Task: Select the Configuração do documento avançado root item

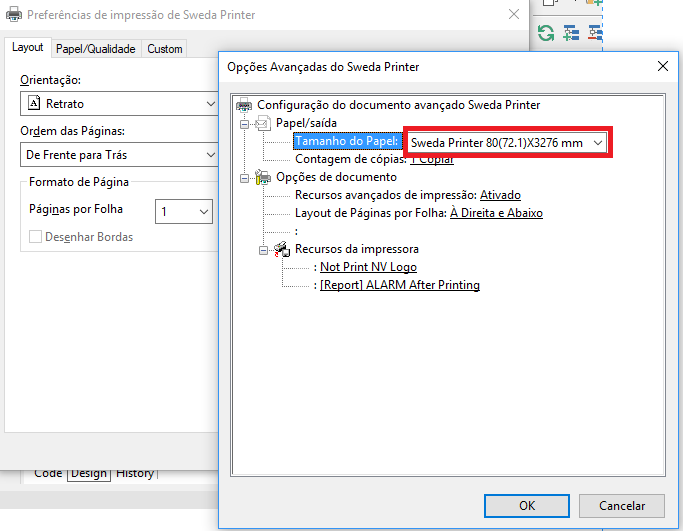Action: click(398, 105)
